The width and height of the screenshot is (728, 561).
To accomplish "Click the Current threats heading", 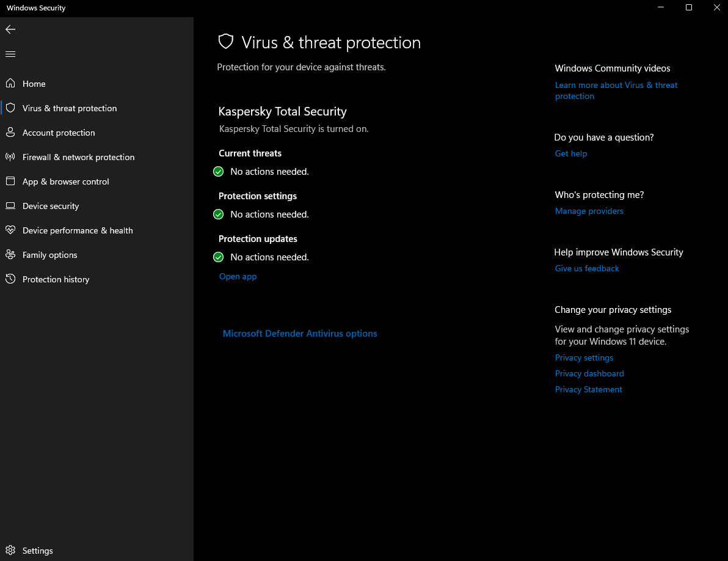I will point(250,153).
